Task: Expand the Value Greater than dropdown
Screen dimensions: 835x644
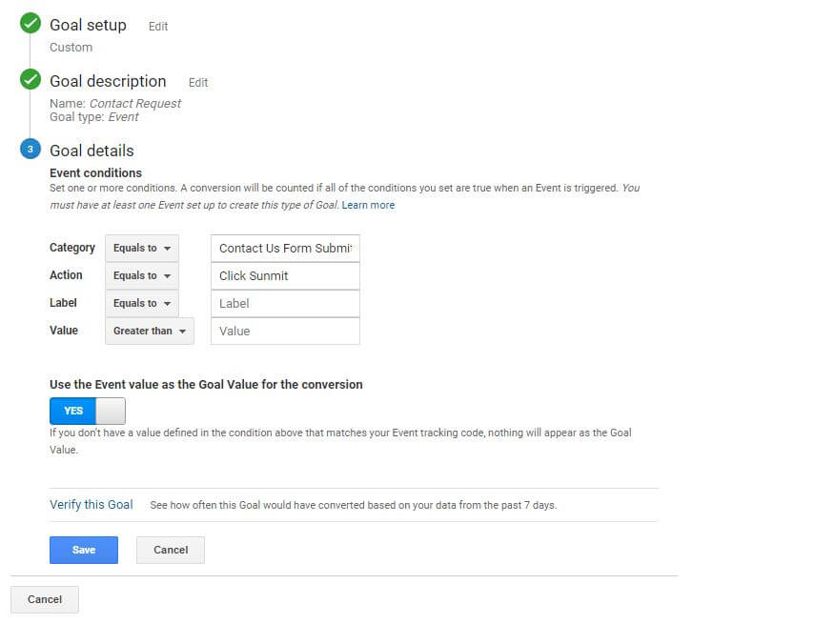Action: click(x=150, y=331)
